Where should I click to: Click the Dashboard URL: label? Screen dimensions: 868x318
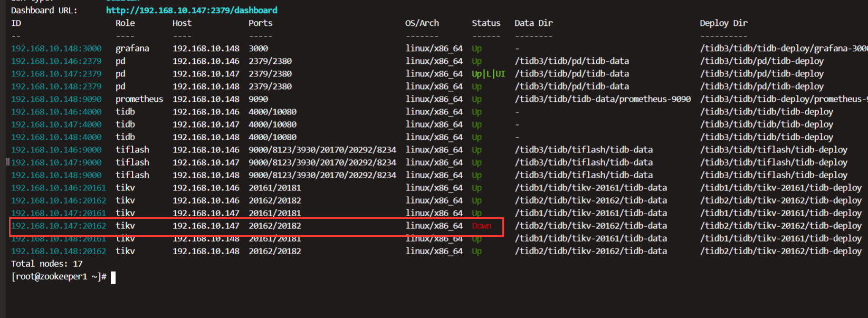coord(44,11)
